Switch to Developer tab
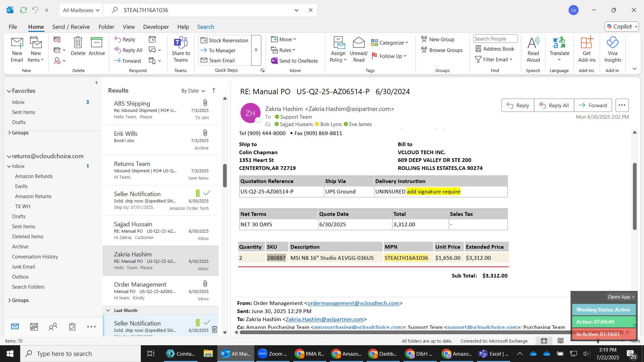644x362 pixels. point(156,27)
